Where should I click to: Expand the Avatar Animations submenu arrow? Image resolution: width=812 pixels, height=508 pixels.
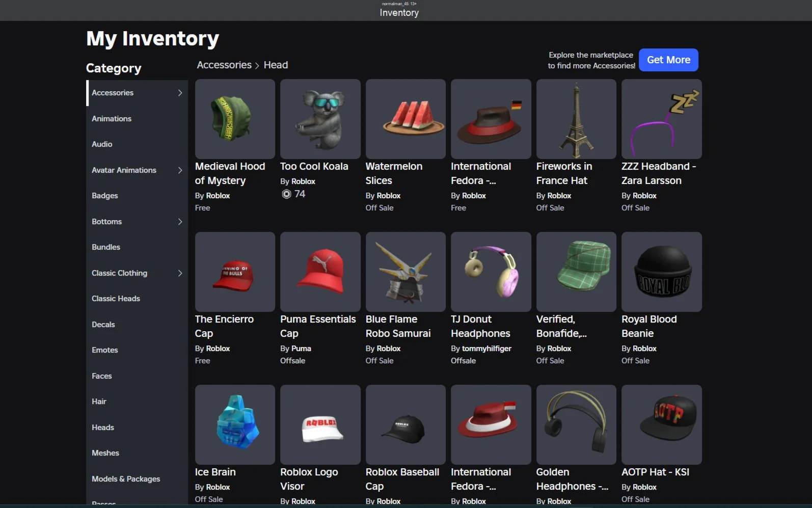(180, 170)
